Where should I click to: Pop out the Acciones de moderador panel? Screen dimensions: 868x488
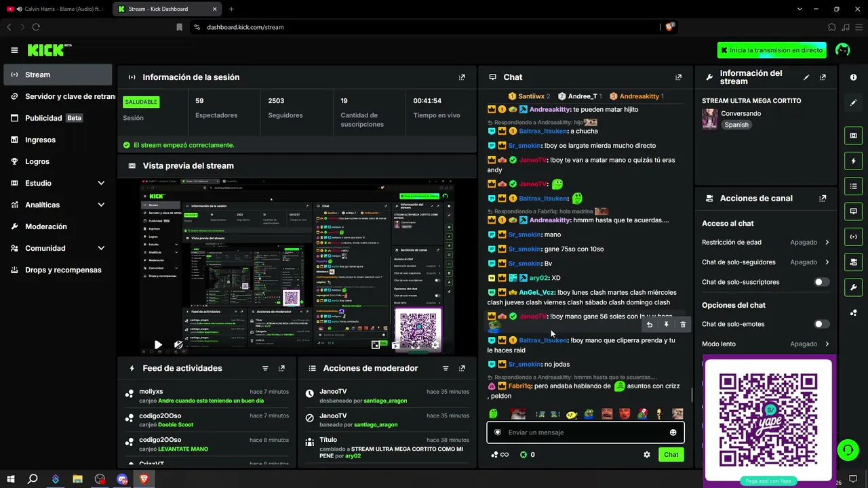pyautogui.click(x=462, y=368)
